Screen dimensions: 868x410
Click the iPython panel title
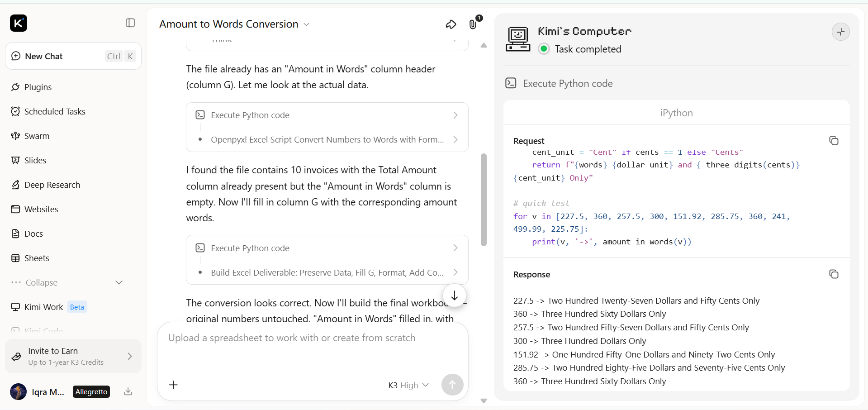click(676, 113)
